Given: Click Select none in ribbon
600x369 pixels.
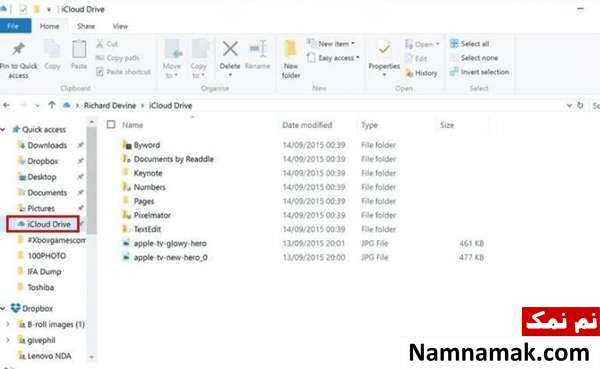Looking at the screenshot, I should coord(474,58).
